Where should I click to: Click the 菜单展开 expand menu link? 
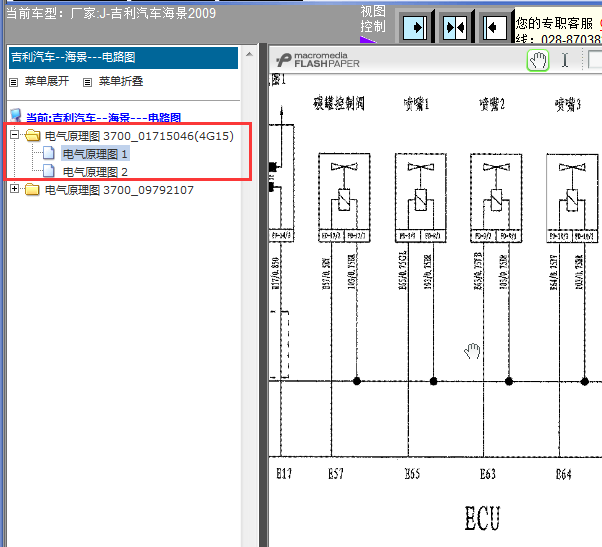click(x=47, y=81)
